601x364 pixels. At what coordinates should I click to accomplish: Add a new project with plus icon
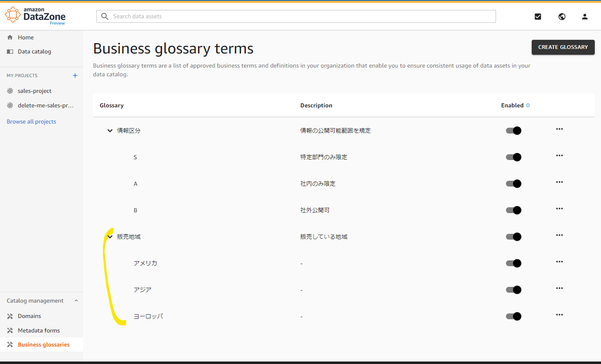pyautogui.click(x=75, y=75)
